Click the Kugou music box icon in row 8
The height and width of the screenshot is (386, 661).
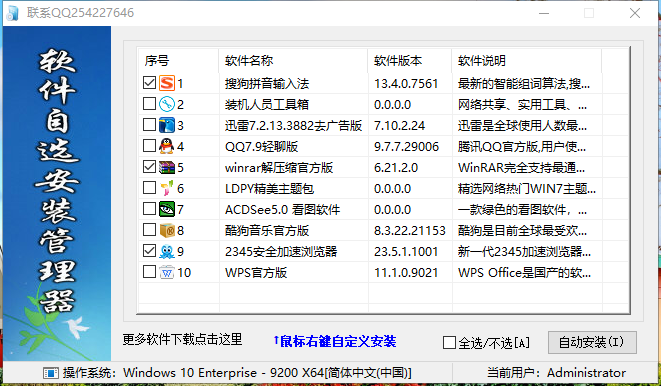pos(167,231)
